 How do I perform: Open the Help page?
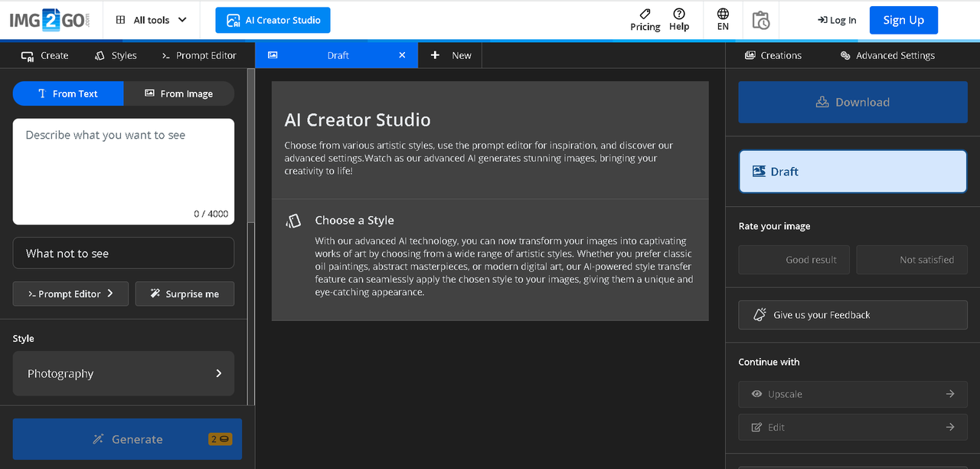pyautogui.click(x=679, y=20)
